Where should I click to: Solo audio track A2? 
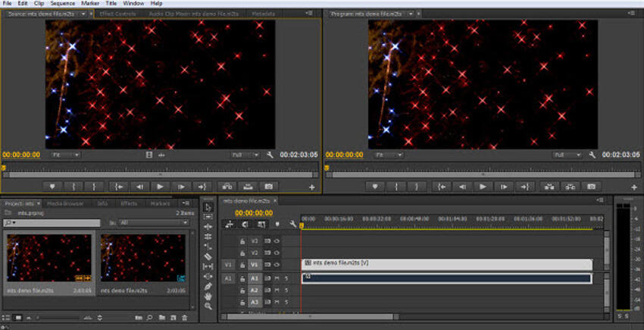tap(286, 290)
